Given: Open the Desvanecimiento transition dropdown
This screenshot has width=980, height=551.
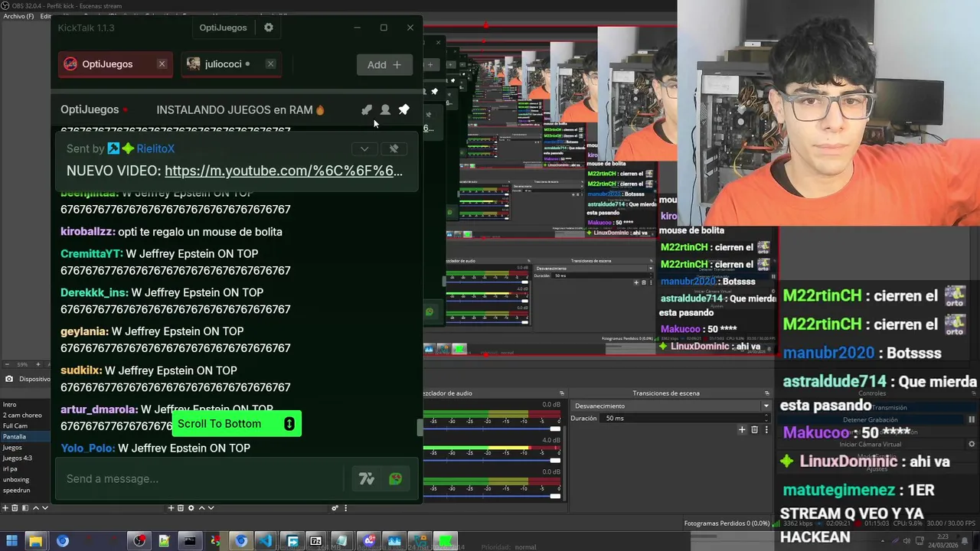Looking at the screenshot, I should (671, 406).
